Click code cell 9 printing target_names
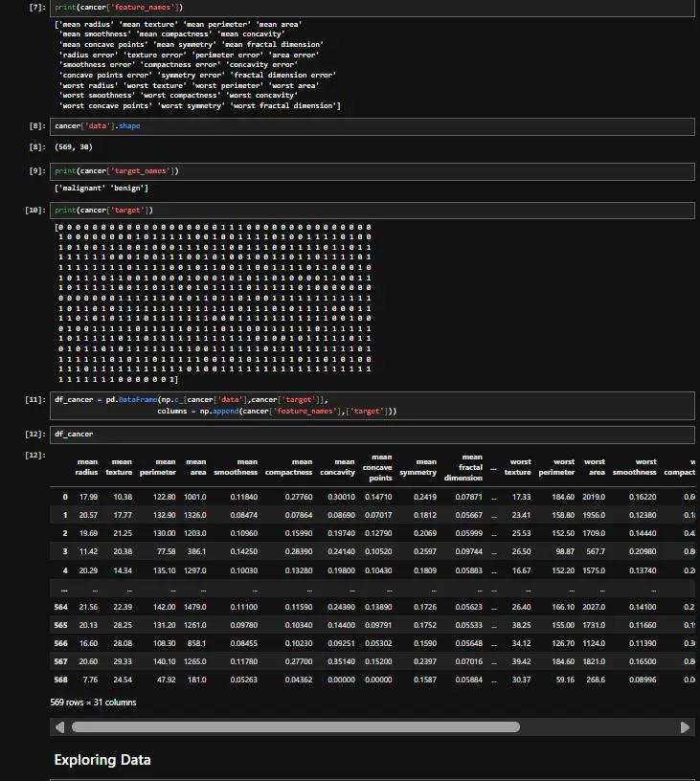Screen dimensions: 700x781 point(373,170)
